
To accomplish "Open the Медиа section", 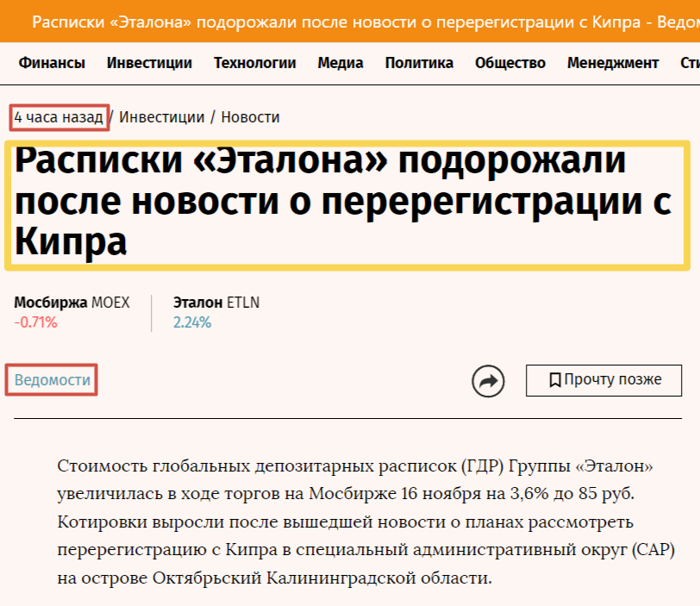I will pos(340,62).
